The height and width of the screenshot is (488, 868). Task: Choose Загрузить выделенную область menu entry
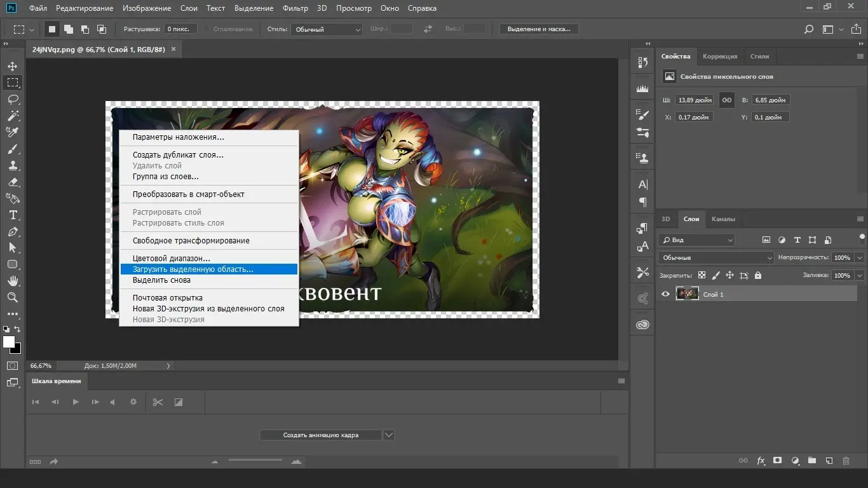click(209, 269)
